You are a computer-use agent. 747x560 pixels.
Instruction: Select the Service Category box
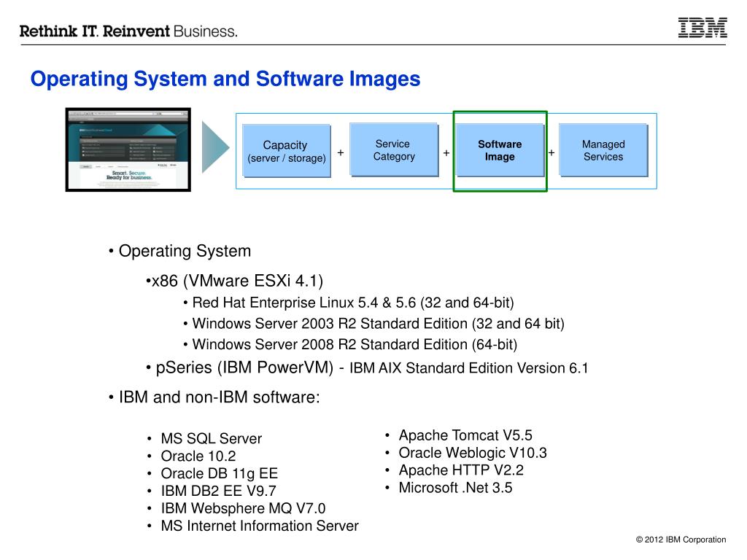coord(394,150)
